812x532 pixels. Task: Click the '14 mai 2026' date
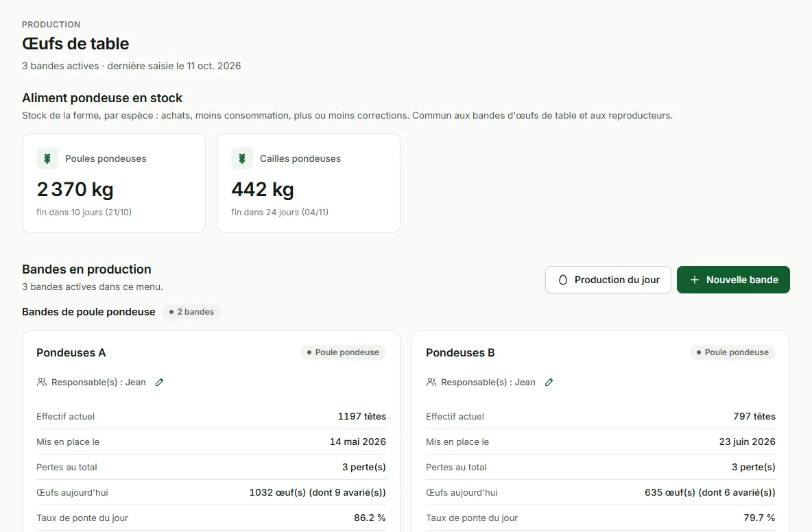point(358,442)
